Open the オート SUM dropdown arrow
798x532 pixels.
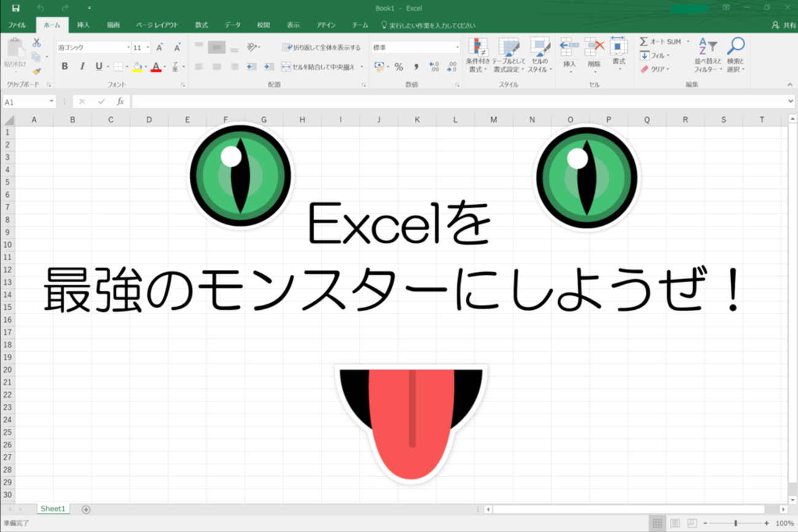pyautogui.click(x=688, y=42)
